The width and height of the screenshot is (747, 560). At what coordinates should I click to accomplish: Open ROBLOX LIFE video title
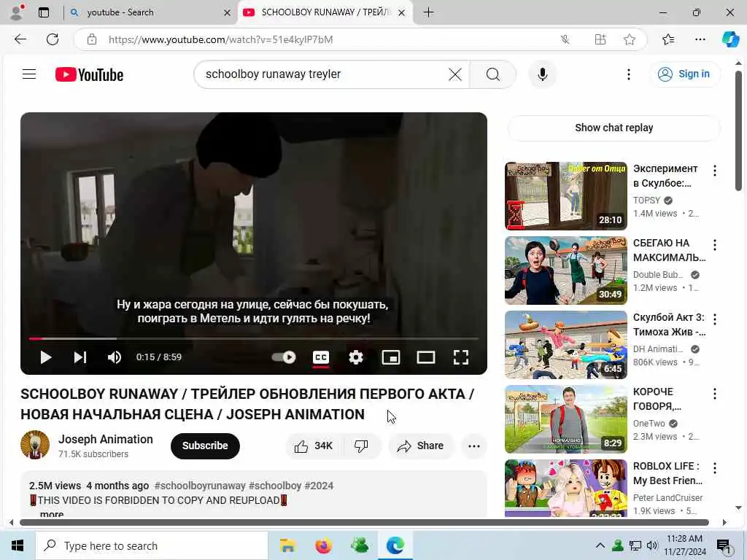coord(667,473)
